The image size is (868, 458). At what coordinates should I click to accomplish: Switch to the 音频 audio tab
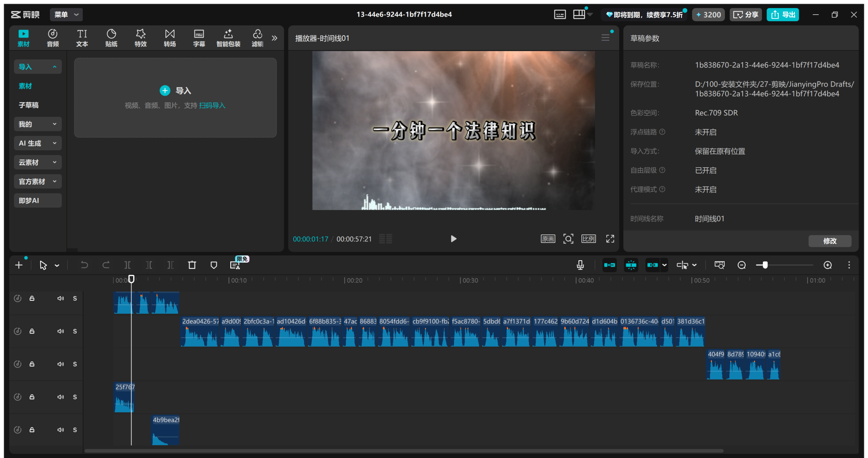pyautogui.click(x=53, y=38)
